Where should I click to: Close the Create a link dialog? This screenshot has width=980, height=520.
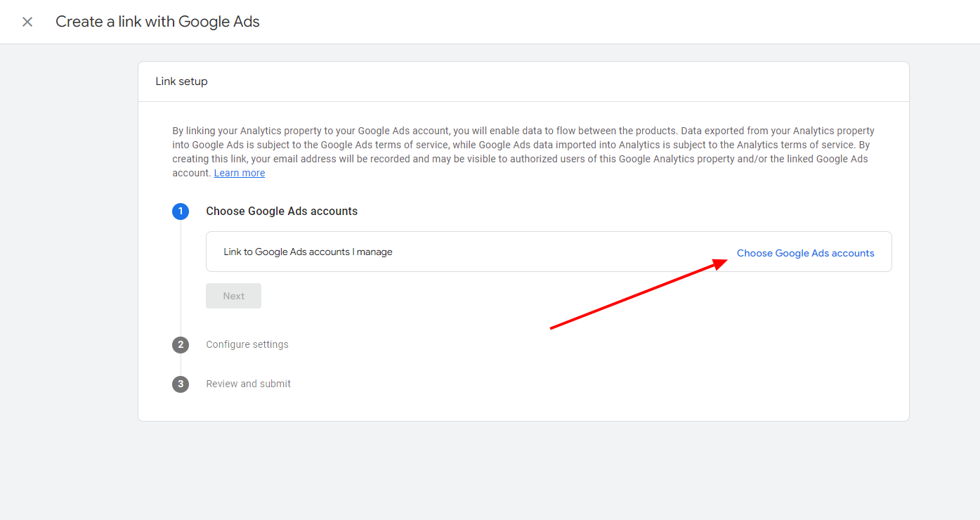(x=27, y=22)
